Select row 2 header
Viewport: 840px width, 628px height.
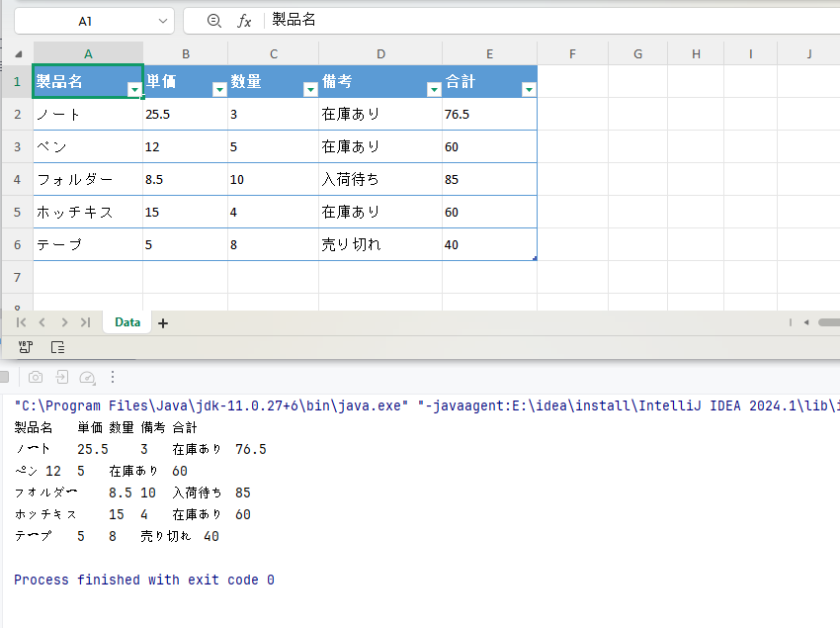coord(17,115)
